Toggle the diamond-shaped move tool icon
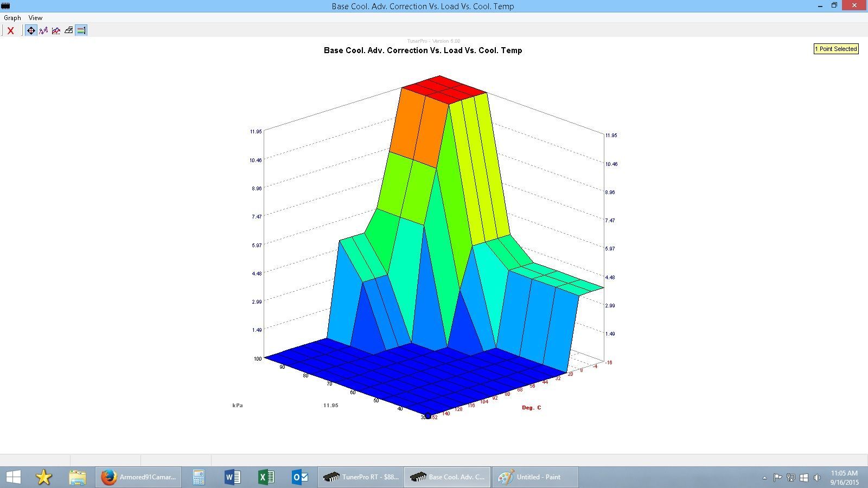This screenshot has width=868, height=488. pos(31,30)
